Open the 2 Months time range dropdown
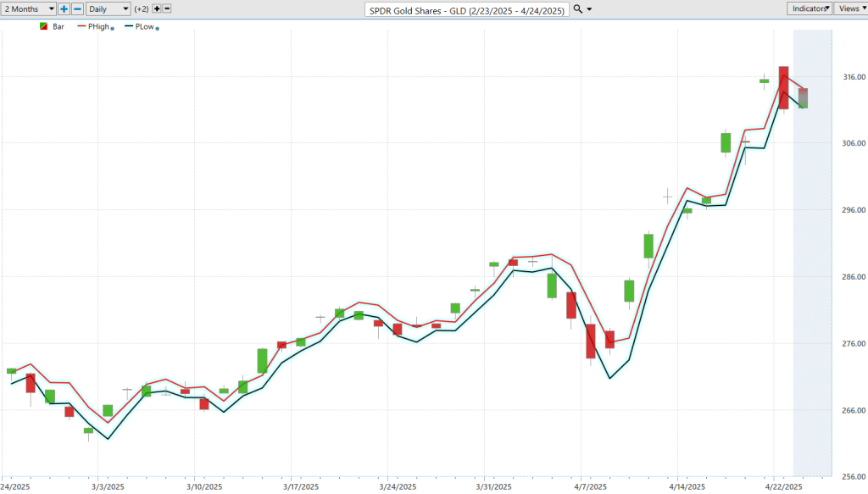Image resolution: width=868 pixels, height=494 pixels. tap(28, 8)
